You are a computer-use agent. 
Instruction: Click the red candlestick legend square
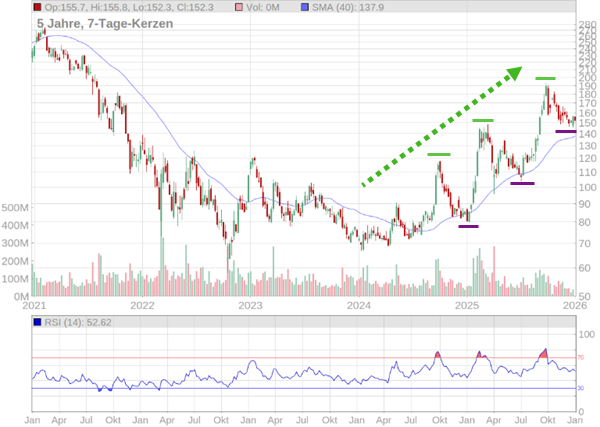click(x=37, y=8)
